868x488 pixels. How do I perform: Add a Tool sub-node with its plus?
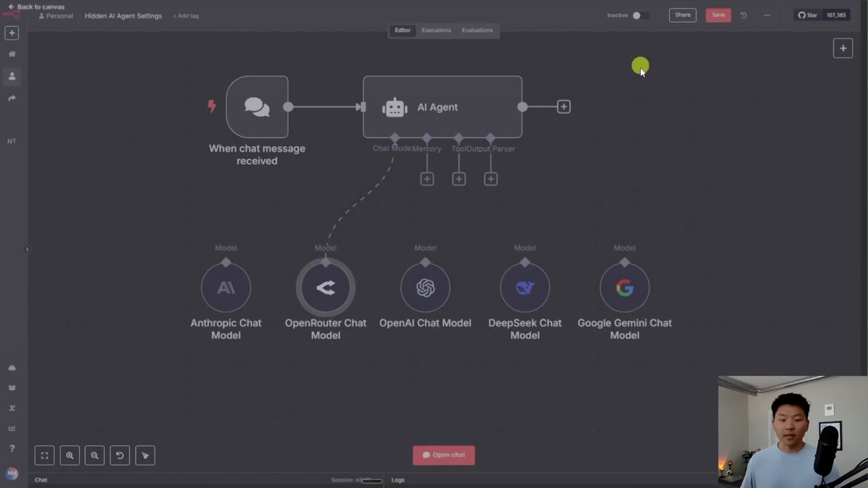click(x=459, y=179)
